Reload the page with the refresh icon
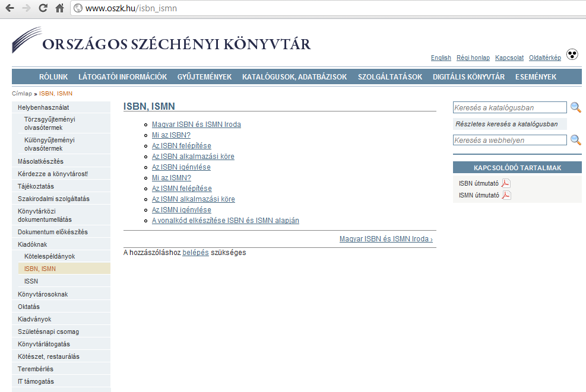 click(x=43, y=8)
